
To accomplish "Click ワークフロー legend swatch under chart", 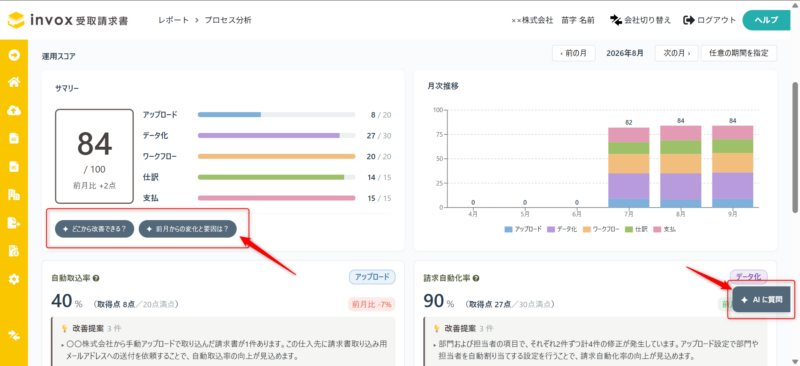I will [x=587, y=229].
